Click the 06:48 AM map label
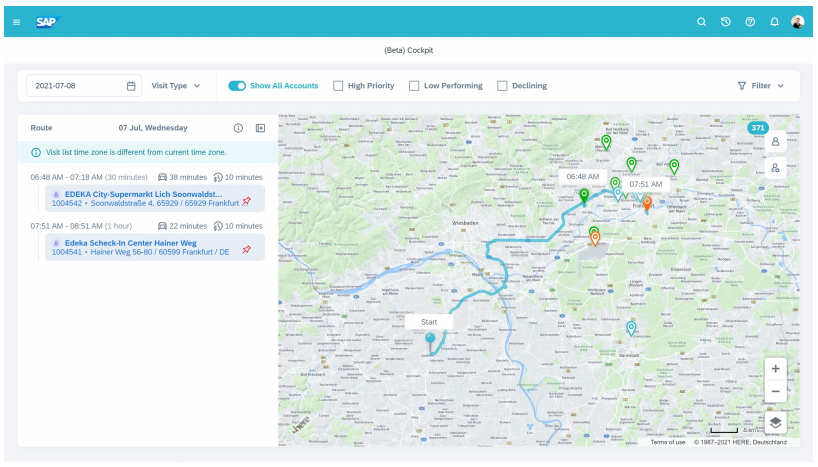Screen dimensions: 818x467 (583, 177)
